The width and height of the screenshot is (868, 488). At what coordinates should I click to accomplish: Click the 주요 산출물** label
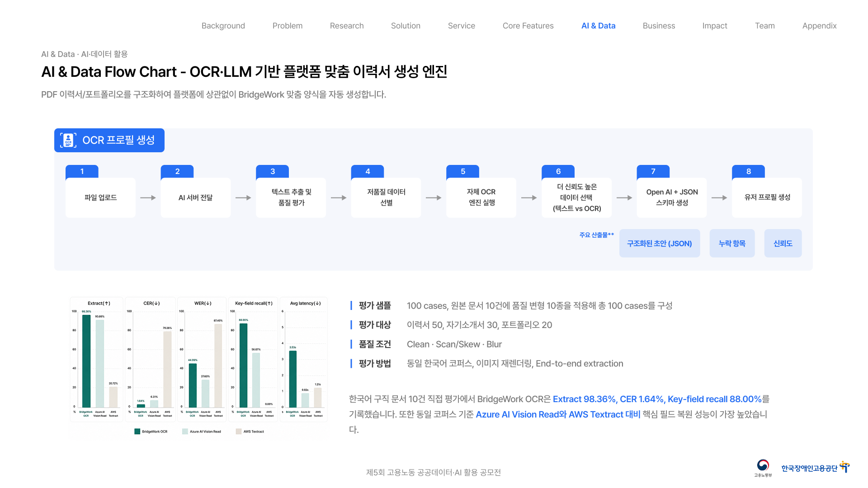(x=597, y=235)
